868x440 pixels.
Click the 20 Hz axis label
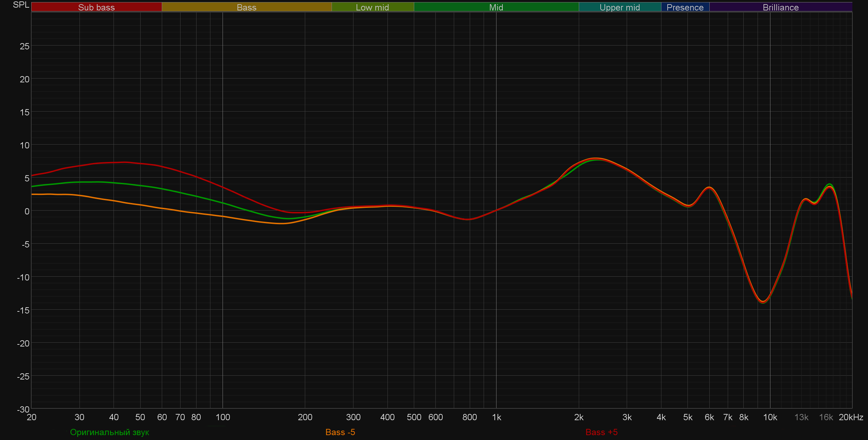[32, 417]
